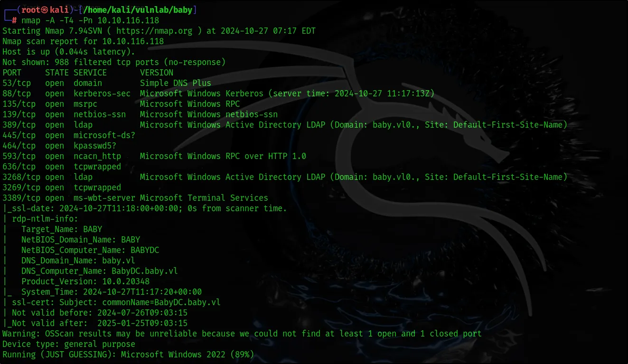Image resolution: width=628 pixels, height=364 pixels.
Task: Click the 53/tcp domain port line
Action: tap(107, 83)
